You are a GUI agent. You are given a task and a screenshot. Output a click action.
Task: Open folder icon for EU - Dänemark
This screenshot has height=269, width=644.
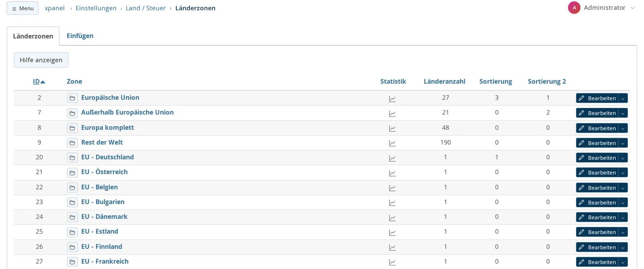(72, 217)
